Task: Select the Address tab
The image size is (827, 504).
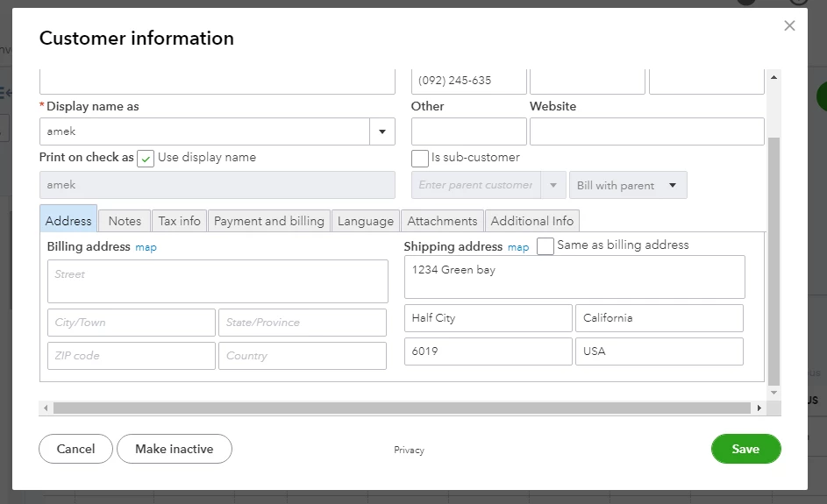Action: (68, 220)
